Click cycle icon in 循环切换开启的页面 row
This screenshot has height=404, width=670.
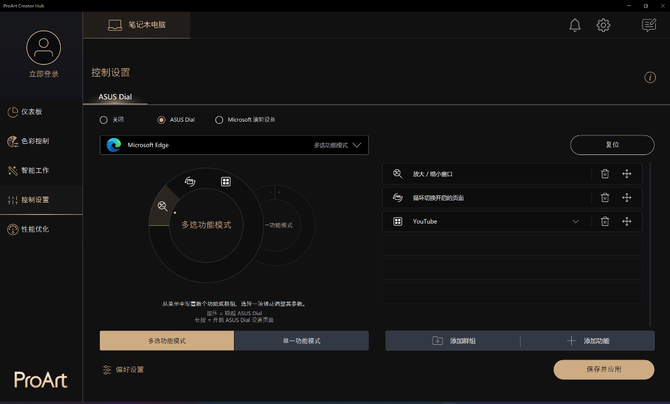click(397, 198)
